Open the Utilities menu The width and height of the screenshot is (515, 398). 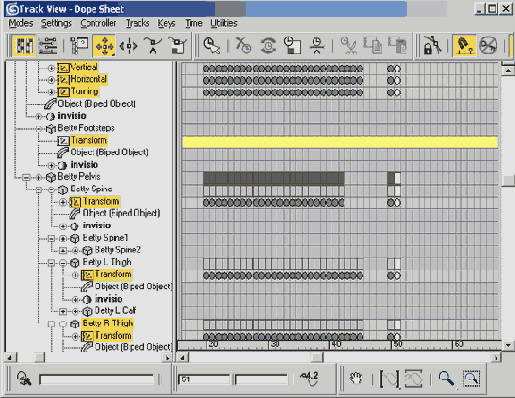[224, 23]
